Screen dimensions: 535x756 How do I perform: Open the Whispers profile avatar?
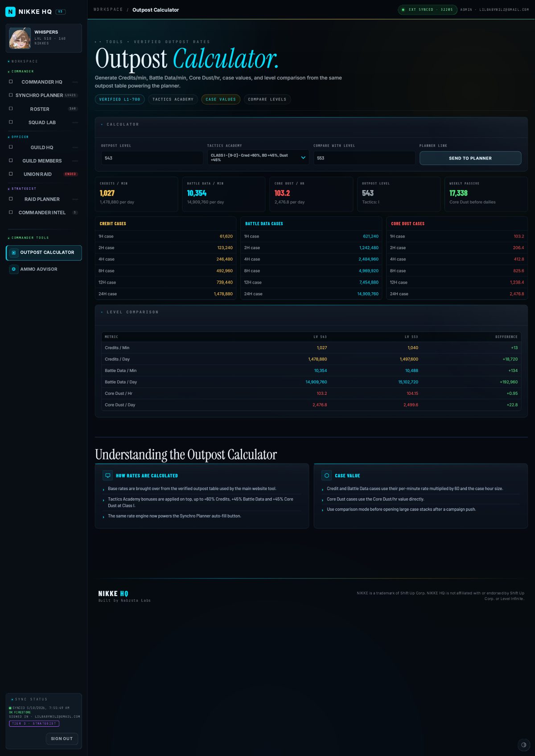pyautogui.click(x=20, y=38)
